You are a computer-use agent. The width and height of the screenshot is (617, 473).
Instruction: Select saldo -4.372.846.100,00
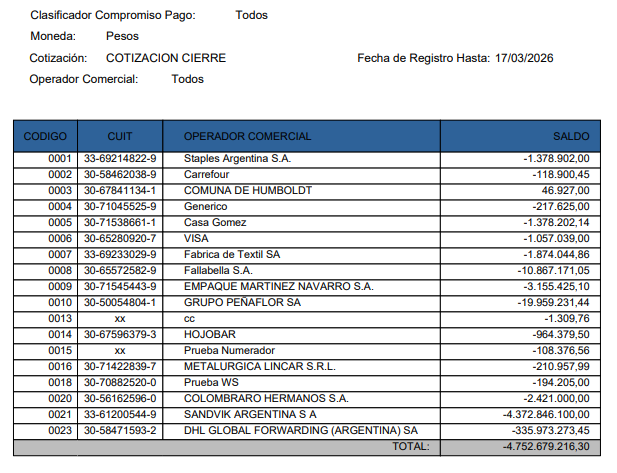pyautogui.click(x=546, y=415)
